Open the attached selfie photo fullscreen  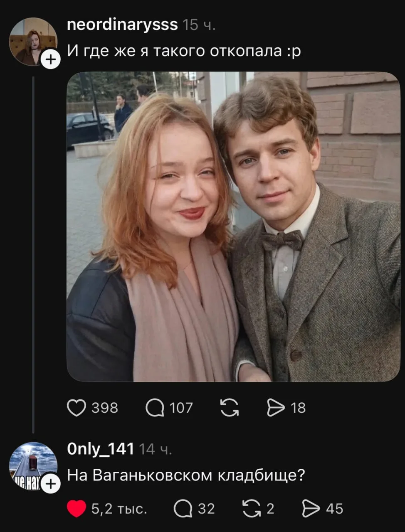(x=233, y=227)
